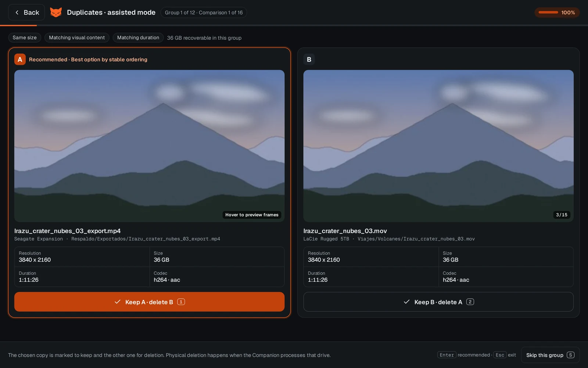Click the orange A badge

(20, 59)
